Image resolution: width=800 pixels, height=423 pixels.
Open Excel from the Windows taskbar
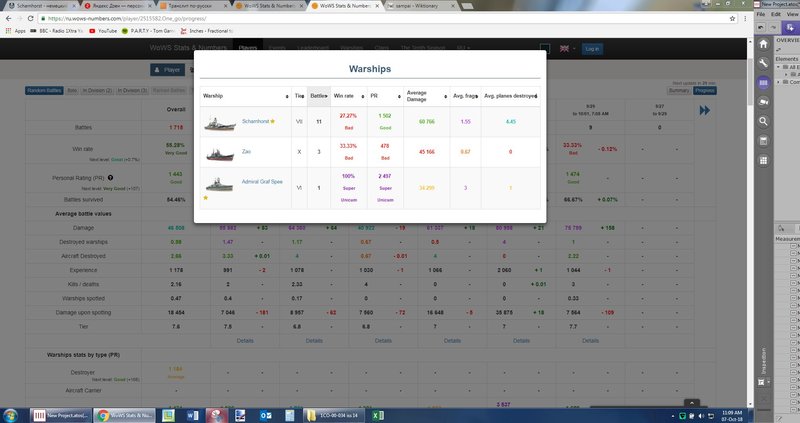click(x=376, y=414)
